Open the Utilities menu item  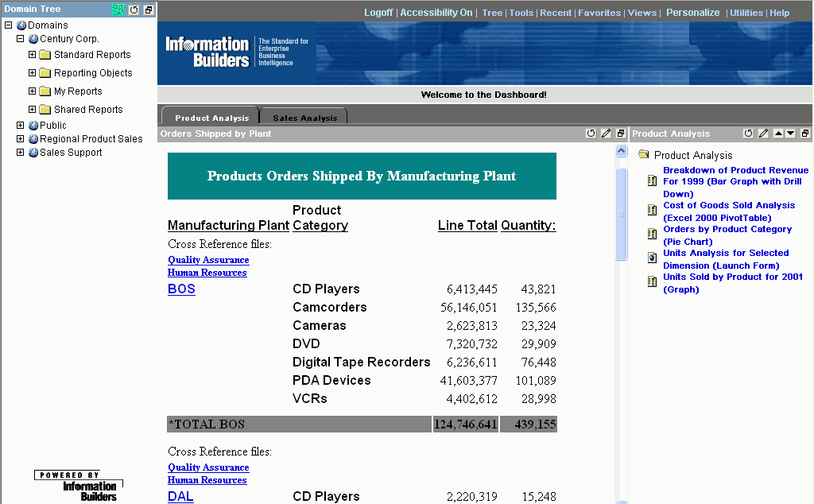click(x=746, y=13)
